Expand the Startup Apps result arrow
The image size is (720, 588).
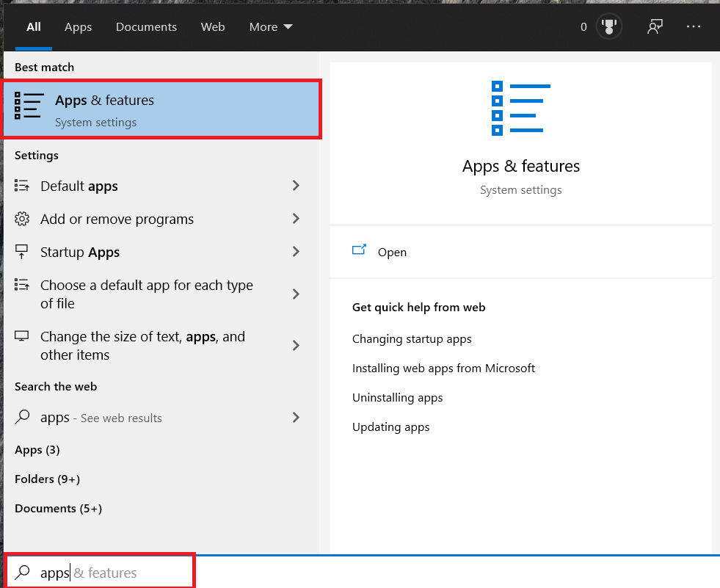pos(296,252)
